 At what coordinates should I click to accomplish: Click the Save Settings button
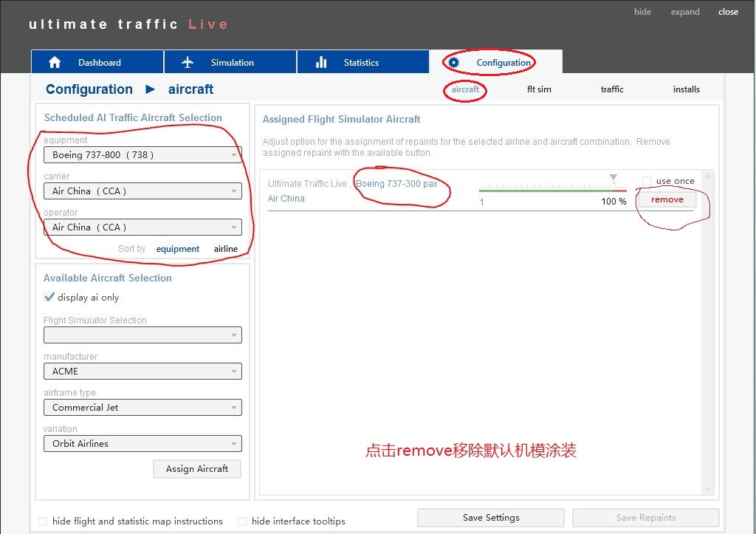click(x=491, y=518)
